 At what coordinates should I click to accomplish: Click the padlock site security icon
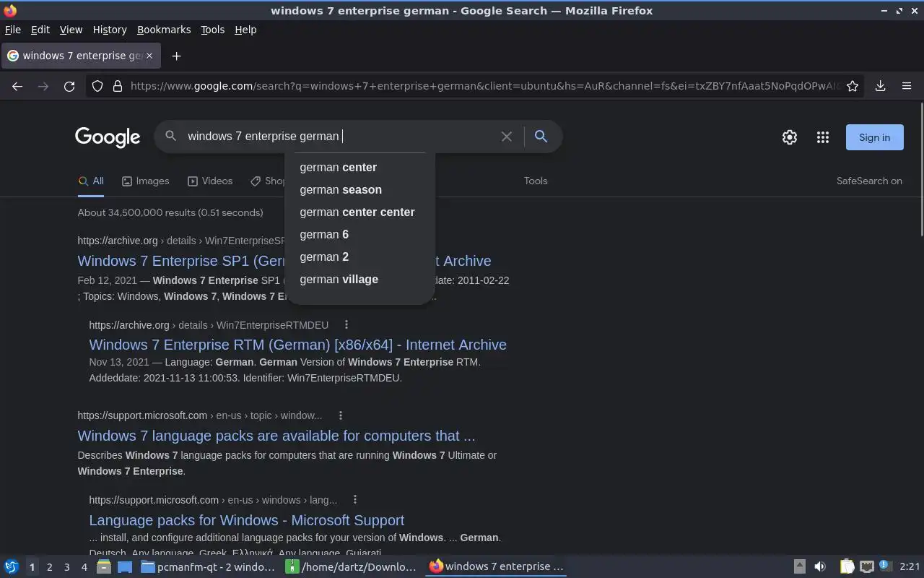(118, 86)
